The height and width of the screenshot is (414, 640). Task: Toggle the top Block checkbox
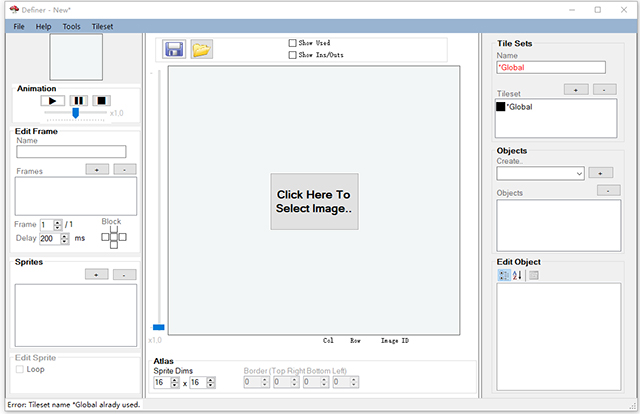[x=114, y=230]
